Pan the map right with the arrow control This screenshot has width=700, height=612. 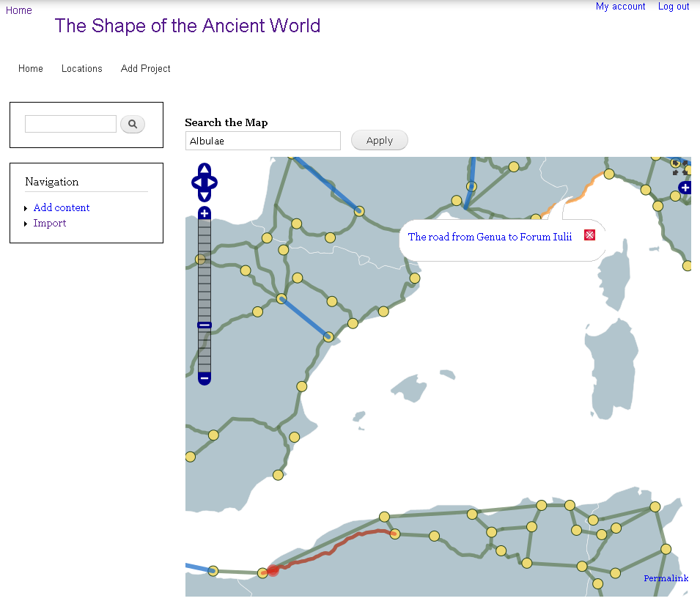[212, 183]
